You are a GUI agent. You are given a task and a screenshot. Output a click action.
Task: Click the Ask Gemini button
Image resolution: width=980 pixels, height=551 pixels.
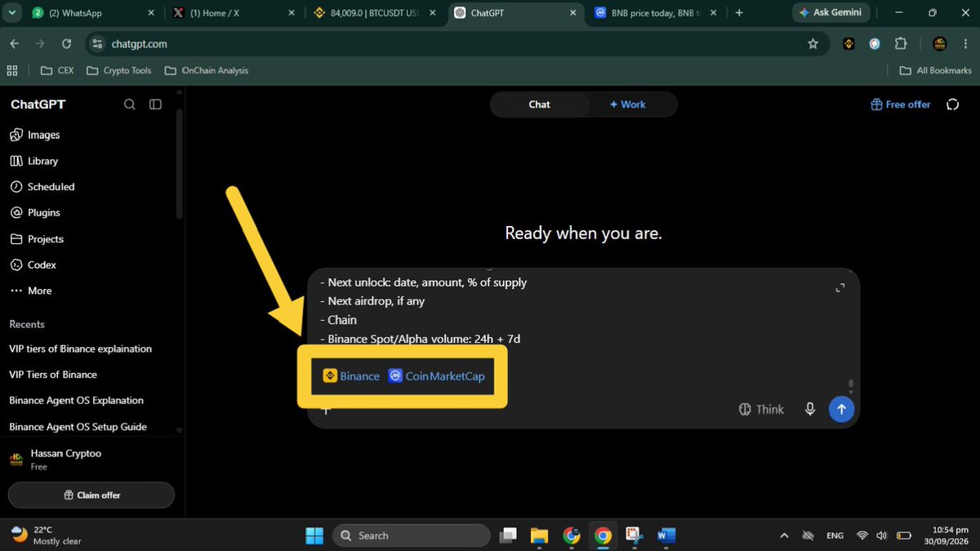click(x=831, y=13)
